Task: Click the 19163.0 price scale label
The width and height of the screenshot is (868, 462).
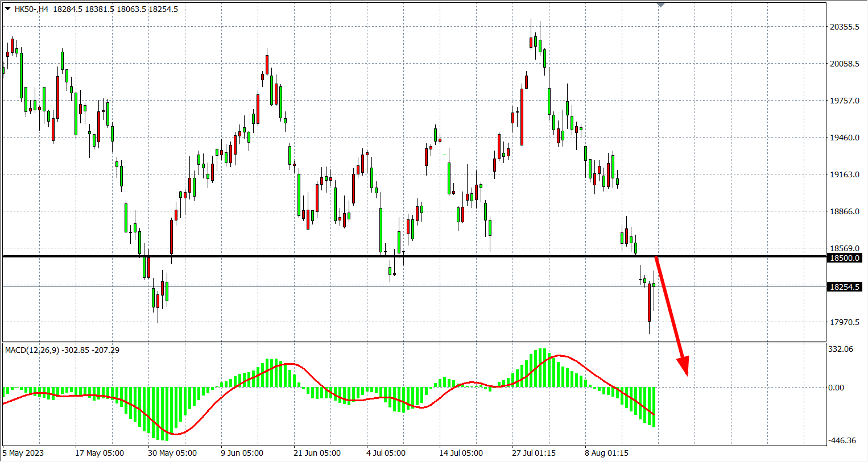Action: [x=845, y=174]
